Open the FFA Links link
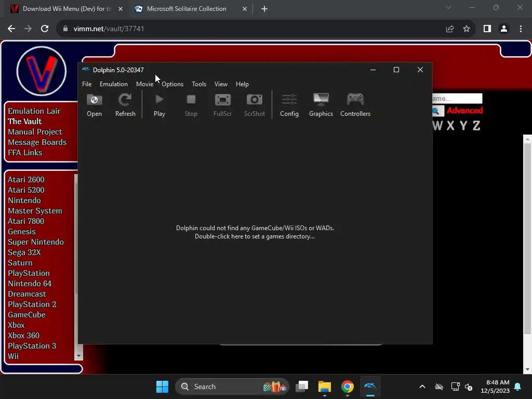This screenshot has width=532, height=399. click(25, 153)
